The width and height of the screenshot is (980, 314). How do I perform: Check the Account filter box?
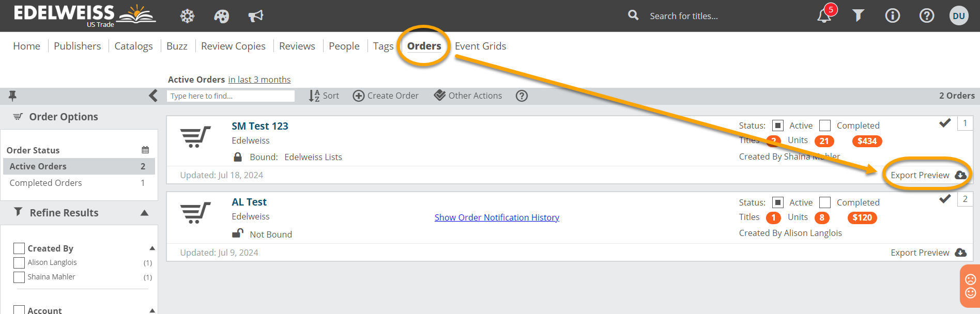coord(19,310)
